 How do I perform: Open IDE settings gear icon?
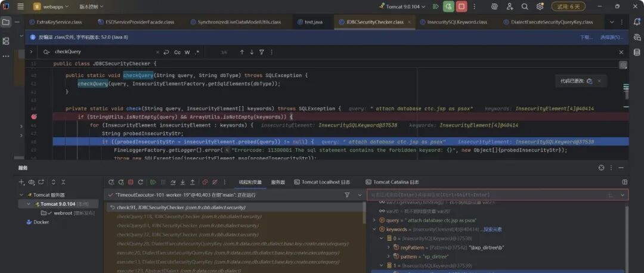coord(540,7)
